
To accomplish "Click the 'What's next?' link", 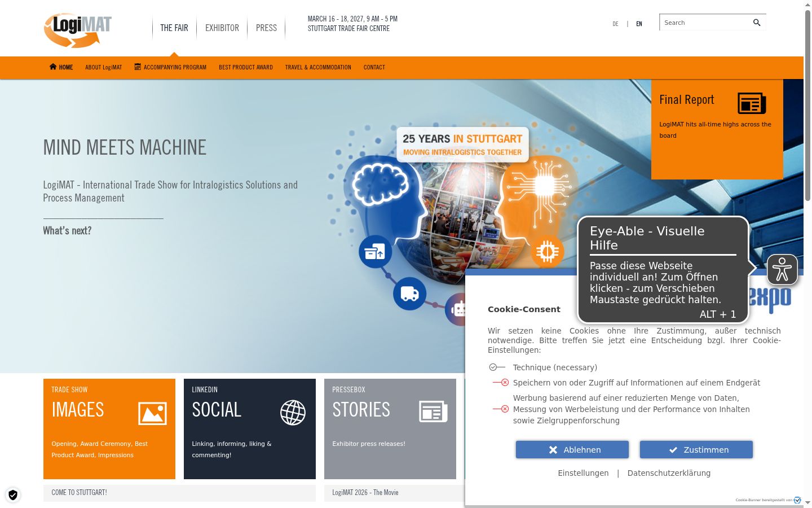I will (x=67, y=230).
